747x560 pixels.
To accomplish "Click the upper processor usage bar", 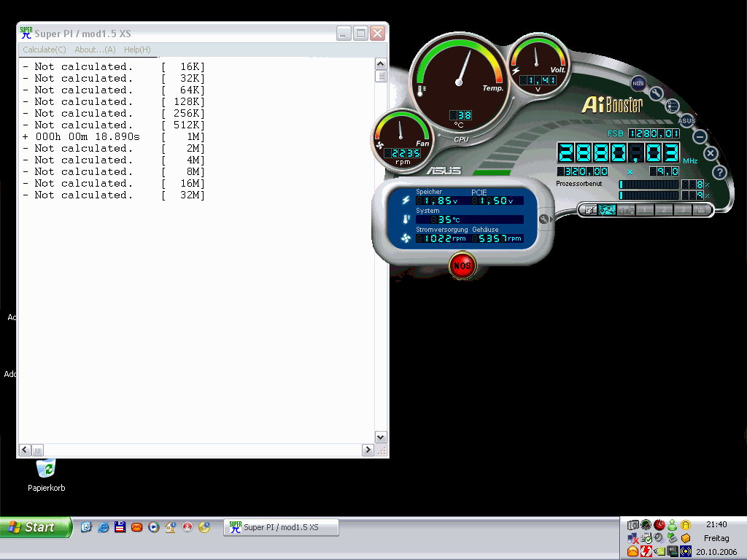I will (x=649, y=184).
